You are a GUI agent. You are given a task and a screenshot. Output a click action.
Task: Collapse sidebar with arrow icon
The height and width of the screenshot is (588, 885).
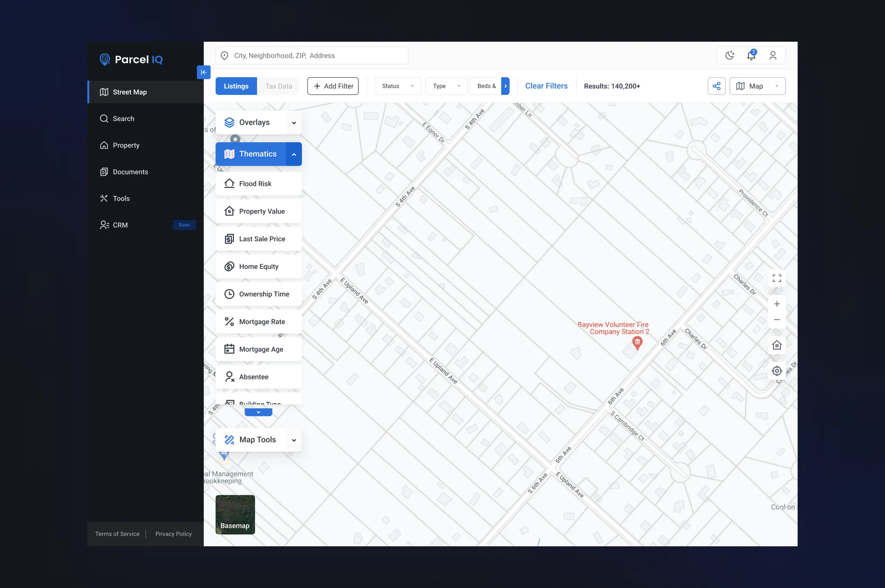tap(204, 72)
